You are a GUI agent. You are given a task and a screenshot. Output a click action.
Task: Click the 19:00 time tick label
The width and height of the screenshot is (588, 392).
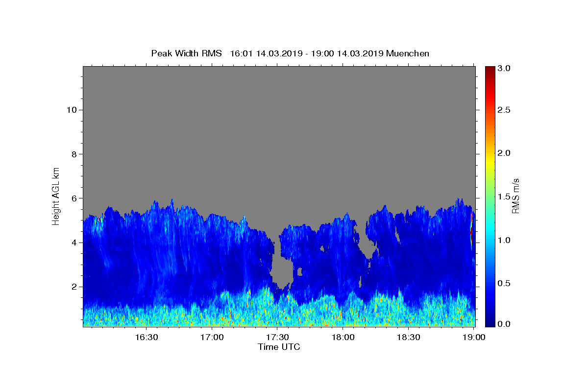click(474, 337)
